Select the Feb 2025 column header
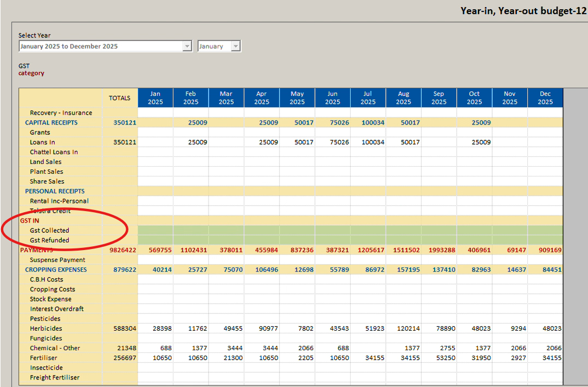The image size is (588, 387). (x=191, y=98)
